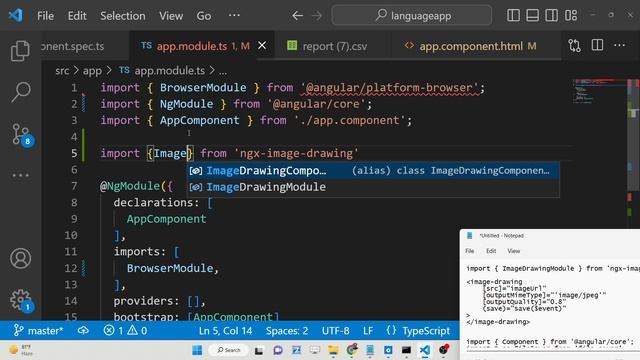Click Ln 5, Col 14 cursor position
The width and height of the screenshot is (640, 360).
click(x=225, y=331)
